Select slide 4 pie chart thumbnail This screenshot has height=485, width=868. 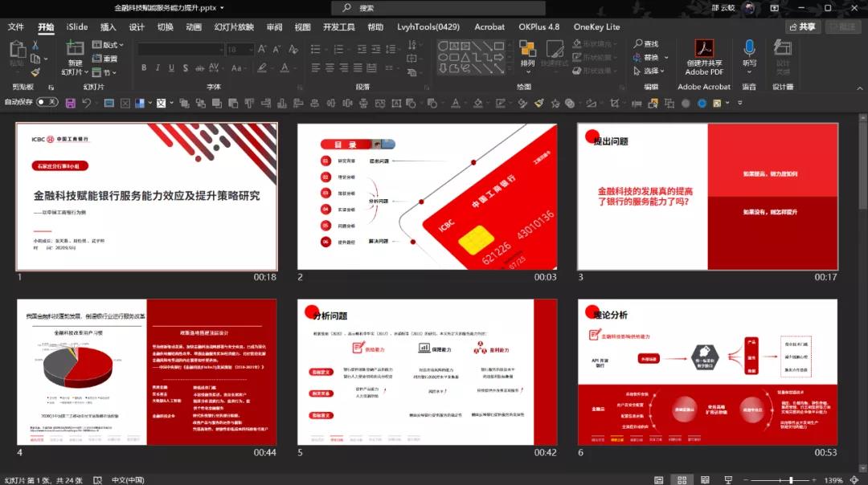[x=147, y=373]
